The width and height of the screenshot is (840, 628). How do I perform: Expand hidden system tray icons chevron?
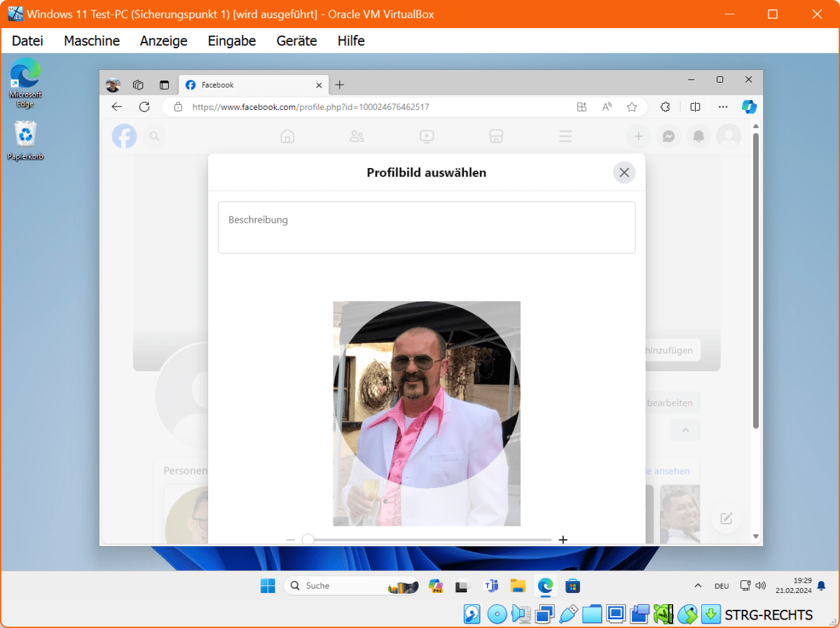tap(698, 585)
